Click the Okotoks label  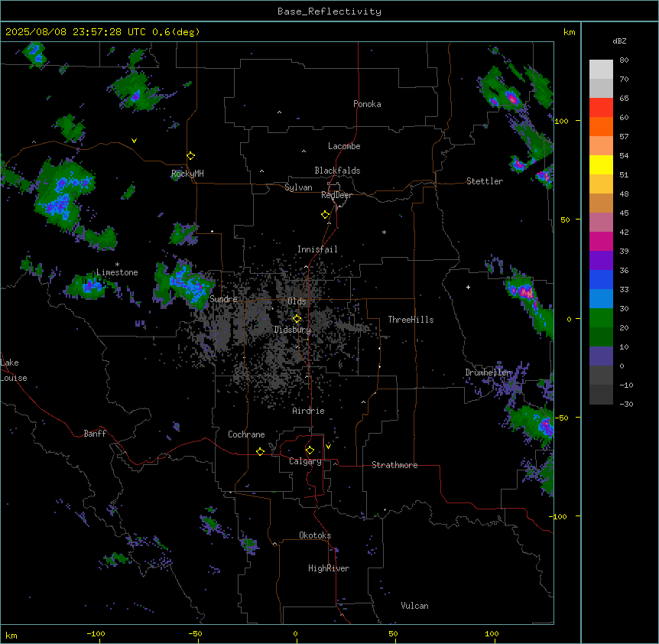[x=315, y=535]
